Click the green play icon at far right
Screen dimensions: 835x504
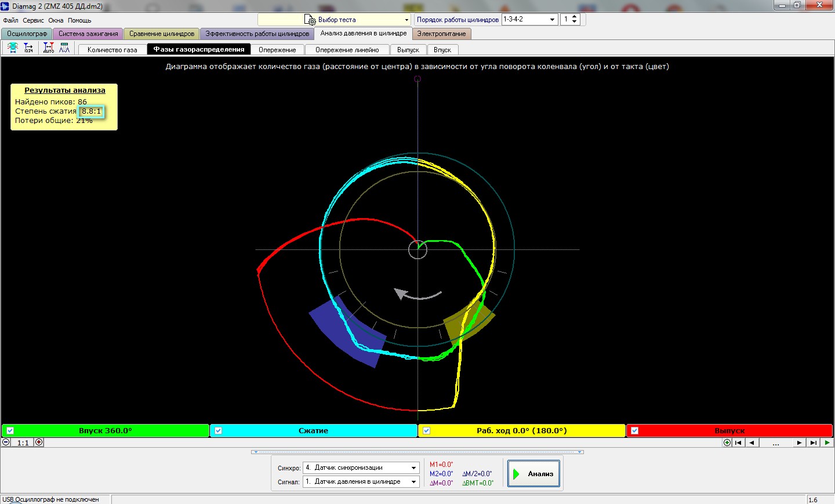[x=827, y=443]
